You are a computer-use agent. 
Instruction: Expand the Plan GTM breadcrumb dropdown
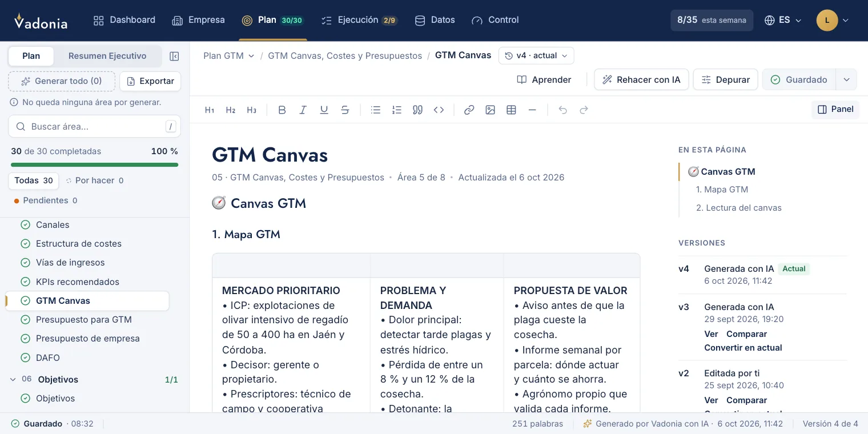click(x=229, y=55)
